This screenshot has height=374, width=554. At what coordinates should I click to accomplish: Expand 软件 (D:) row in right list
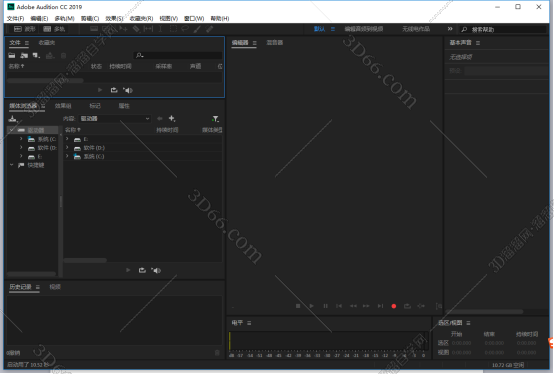[67, 148]
